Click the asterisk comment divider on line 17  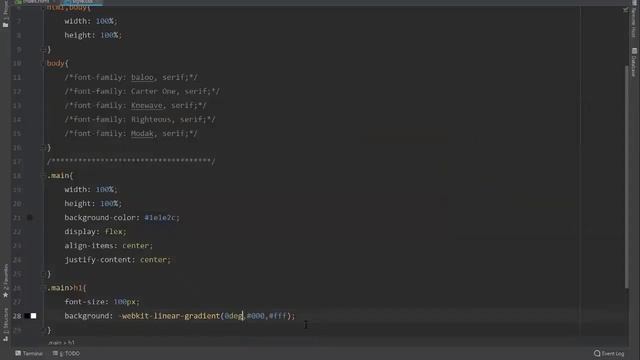[x=131, y=162]
